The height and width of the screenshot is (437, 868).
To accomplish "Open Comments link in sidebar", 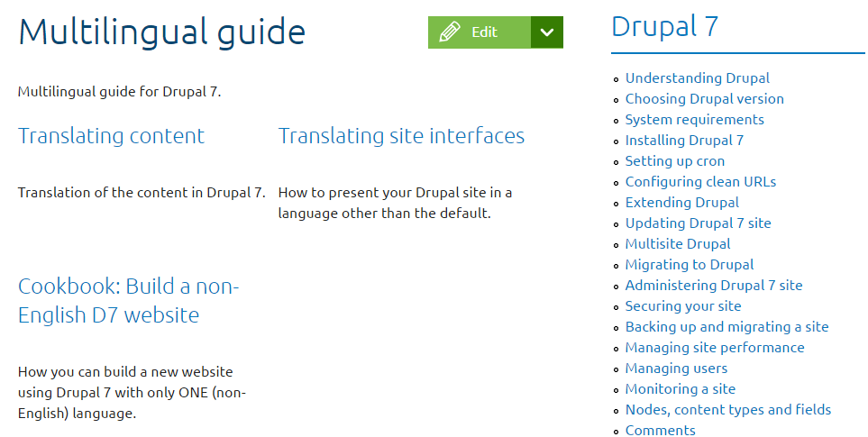I will pyautogui.click(x=661, y=430).
